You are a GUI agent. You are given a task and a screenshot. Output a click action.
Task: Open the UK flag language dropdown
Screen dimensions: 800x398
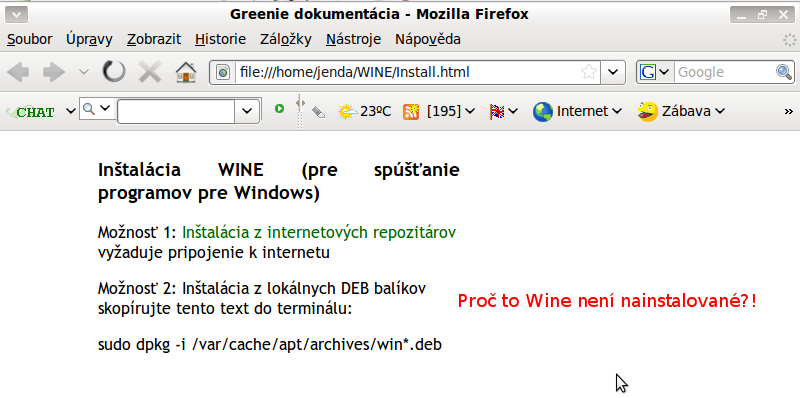504,111
